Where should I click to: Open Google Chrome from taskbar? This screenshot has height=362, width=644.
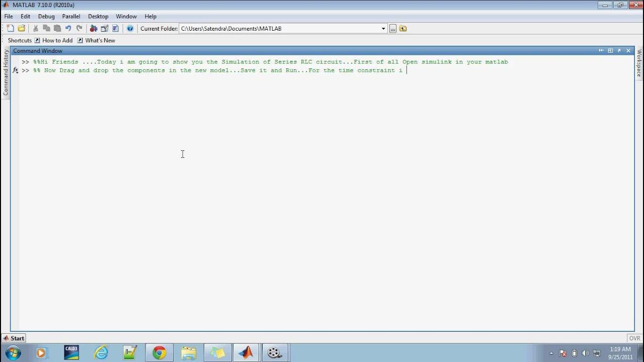pyautogui.click(x=159, y=352)
